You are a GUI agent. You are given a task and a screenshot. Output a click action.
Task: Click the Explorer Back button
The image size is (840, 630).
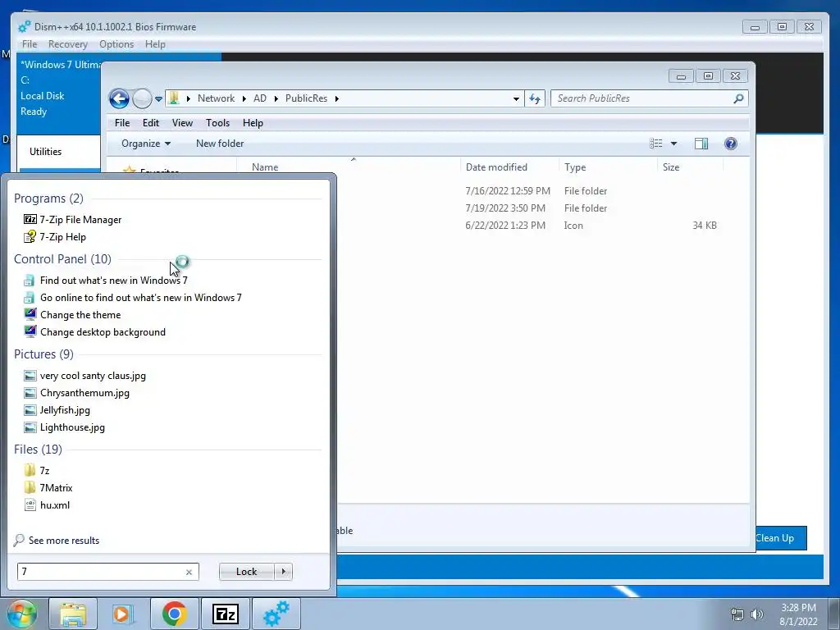pyautogui.click(x=119, y=98)
